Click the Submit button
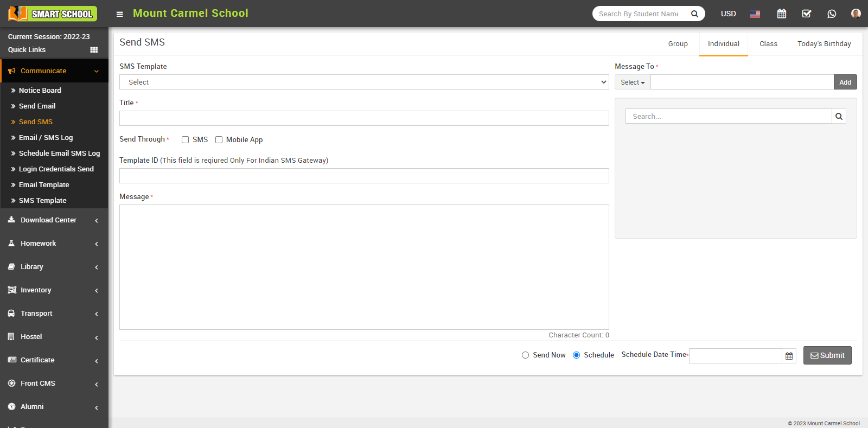868x428 pixels. (x=827, y=355)
